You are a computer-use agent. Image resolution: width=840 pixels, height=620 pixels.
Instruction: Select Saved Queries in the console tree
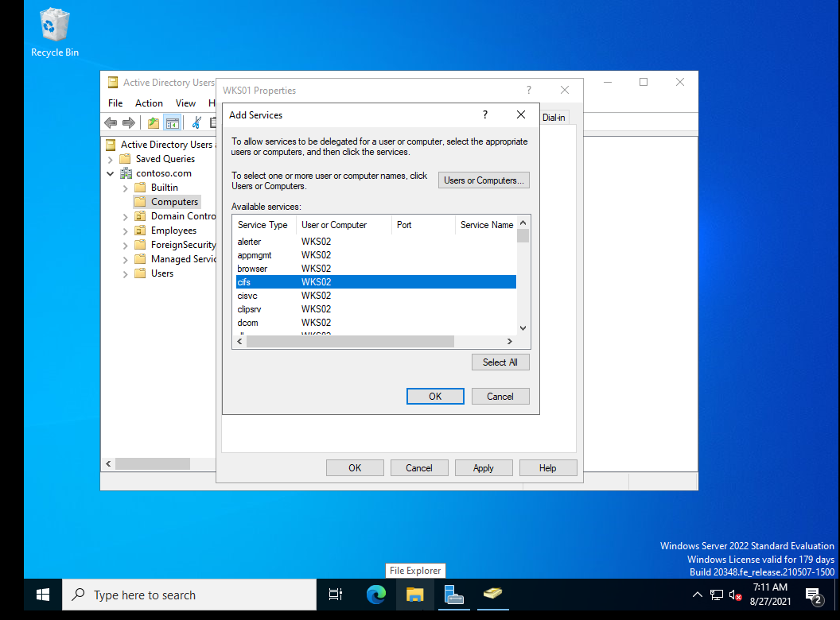[165, 159]
